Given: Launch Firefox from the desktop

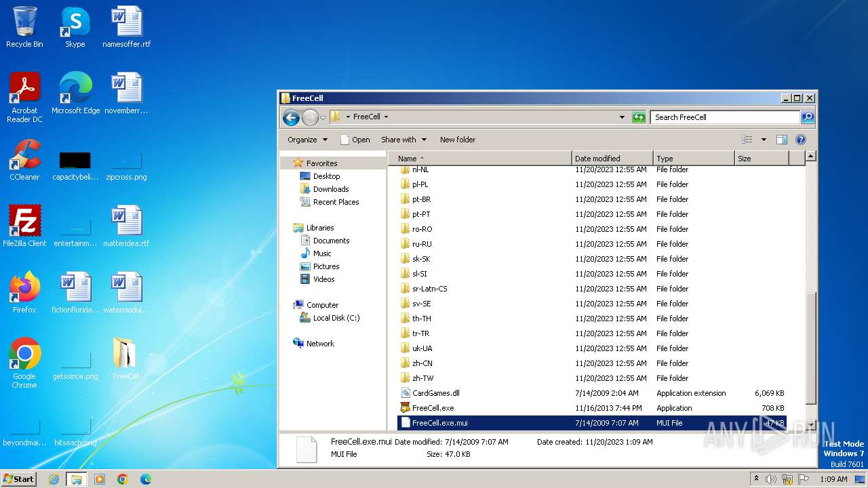Looking at the screenshot, I should click(24, 293).
